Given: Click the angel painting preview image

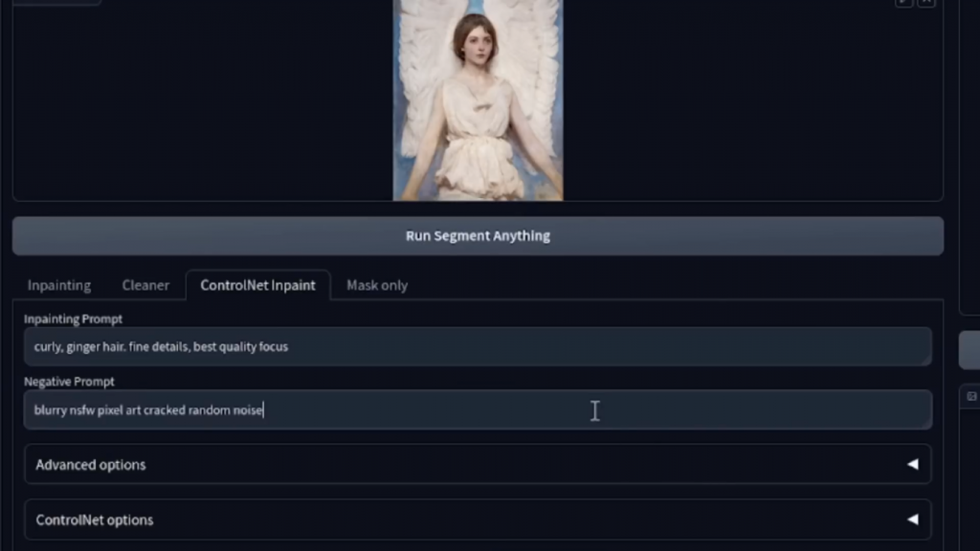Looking at the screenshot, I should [478, 99].
